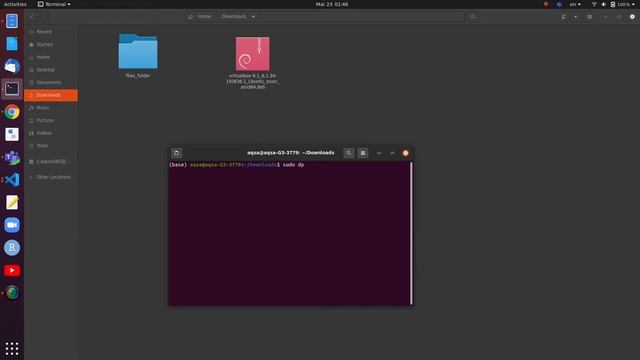
Task: Select the Terminal icon in the dock
Action: point(12,89)
